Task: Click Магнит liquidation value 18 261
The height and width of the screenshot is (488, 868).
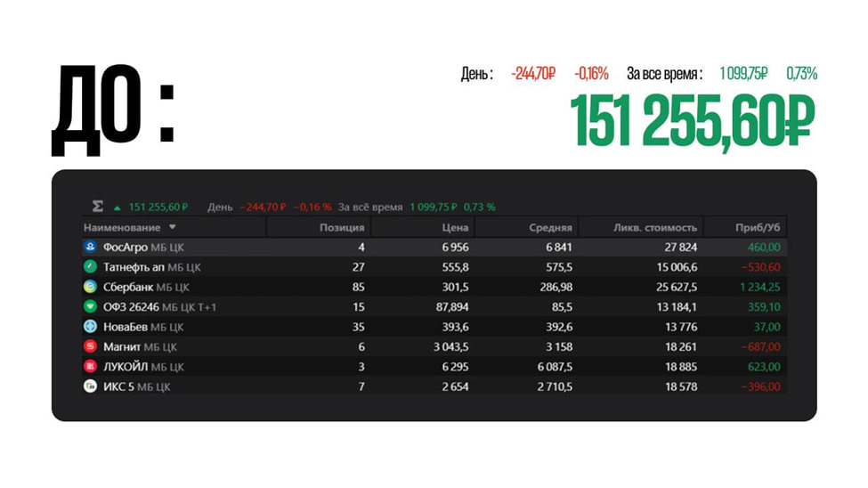Action: 681,346
